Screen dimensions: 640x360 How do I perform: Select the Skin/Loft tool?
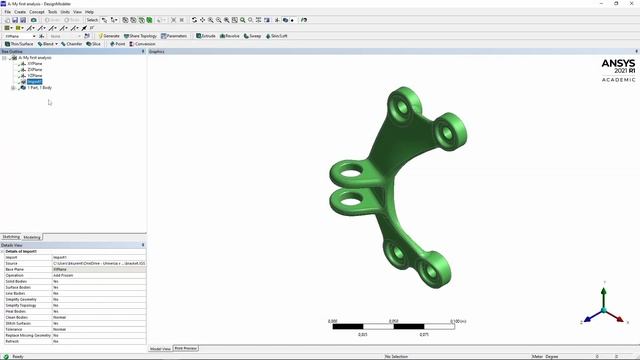(276, 36)
